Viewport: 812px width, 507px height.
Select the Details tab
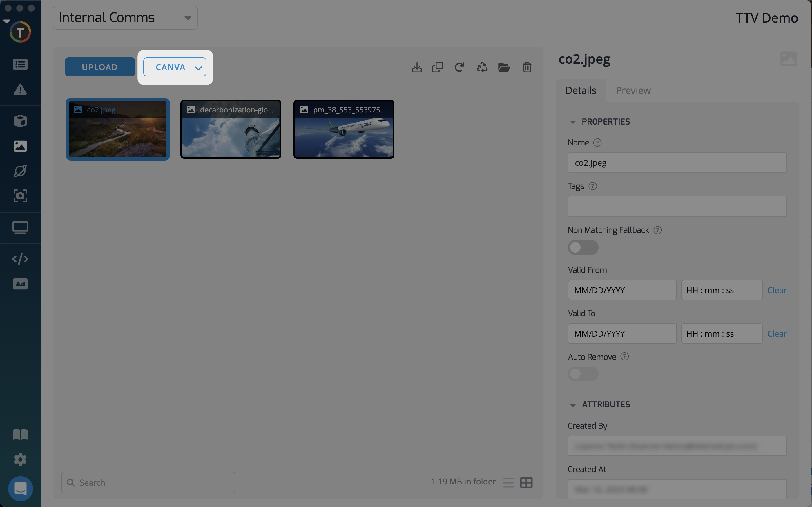tap(581, 90)
